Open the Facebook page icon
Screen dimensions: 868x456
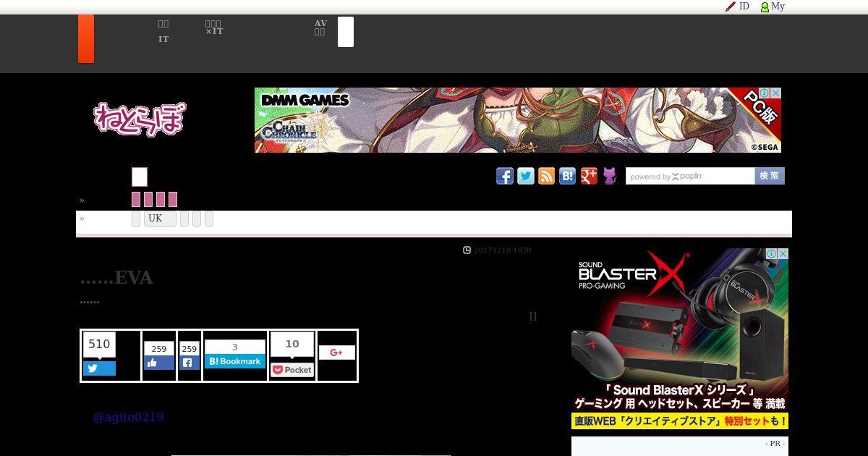pyautogui.click(x=505, y=176)
